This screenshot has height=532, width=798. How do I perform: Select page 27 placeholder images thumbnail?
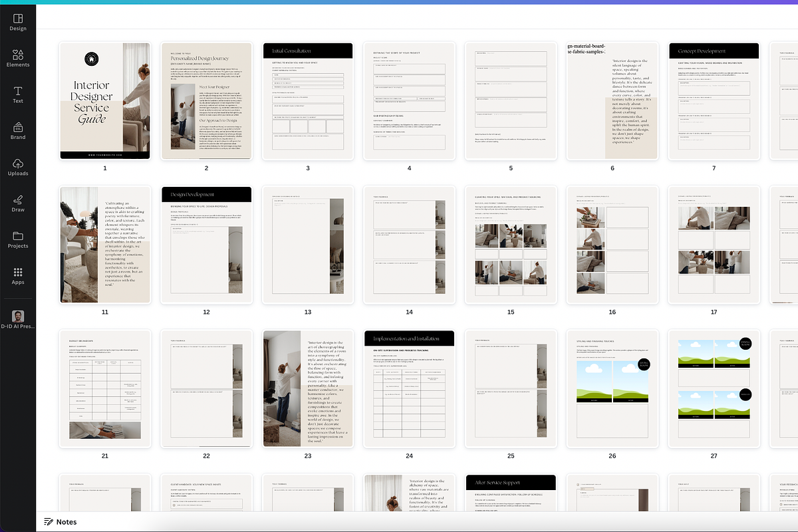pyautogui.click(x=714, y=388)
